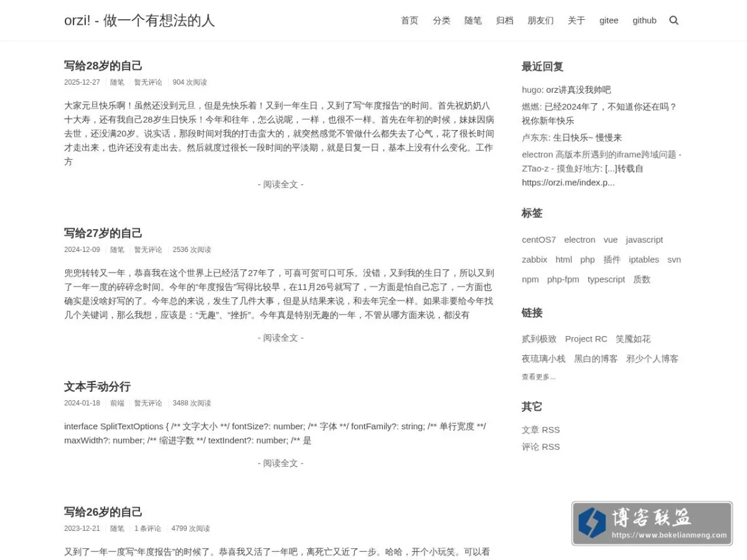Visit the 朋友们 page
Viewport: 747px width, 560px height.
[x=540, y=21]
